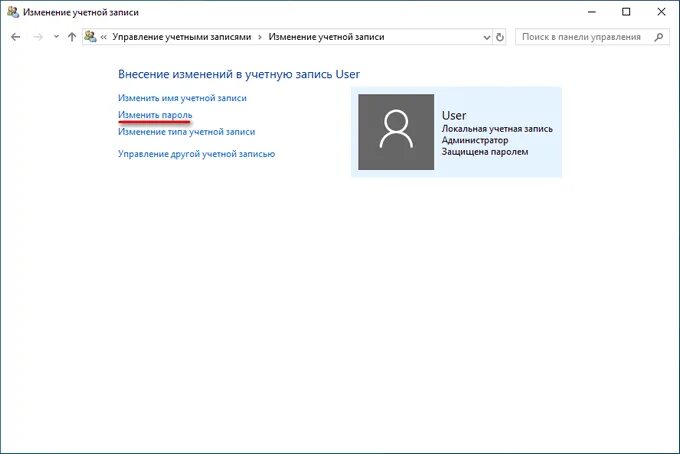Select 'Локальная учетная запись' text
The image size is (680, 454).
coord(497,129)
